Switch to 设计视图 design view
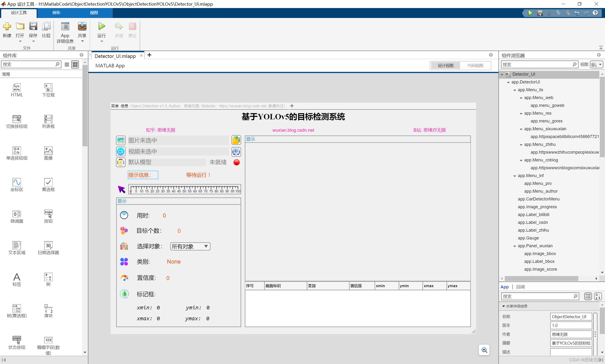 pyautogui.click(x=445, y=65)
